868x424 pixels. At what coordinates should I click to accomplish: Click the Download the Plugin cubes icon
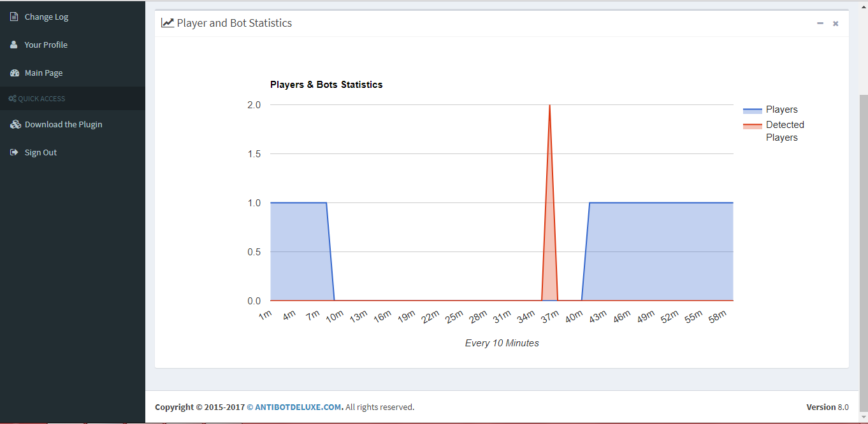click(15, 124)
